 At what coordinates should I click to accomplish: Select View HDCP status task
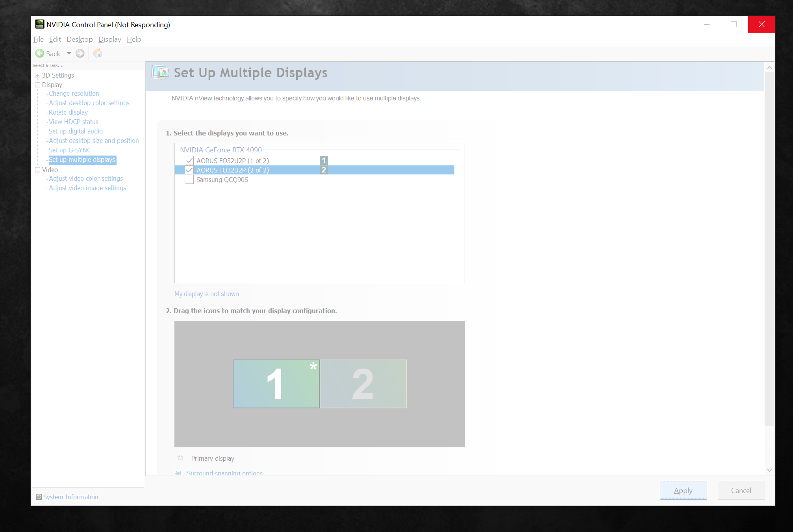click(x=74, y=122)
